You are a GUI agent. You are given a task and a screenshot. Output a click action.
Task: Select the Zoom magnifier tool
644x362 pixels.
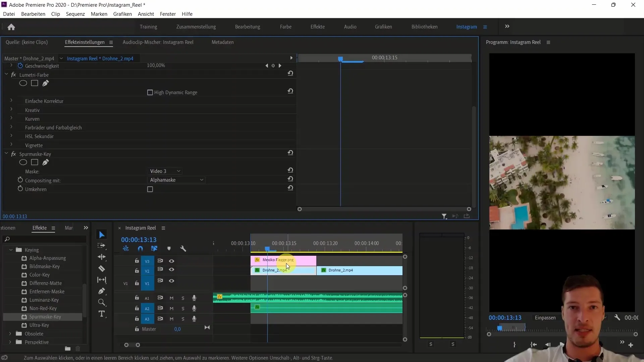(x=102, y=302)
